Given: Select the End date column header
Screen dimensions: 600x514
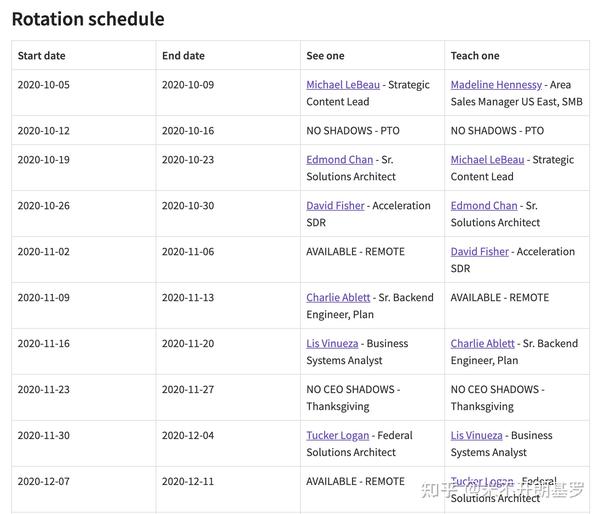Looking at the screenshot, I should pyautogui.click(x=183, y=56).
